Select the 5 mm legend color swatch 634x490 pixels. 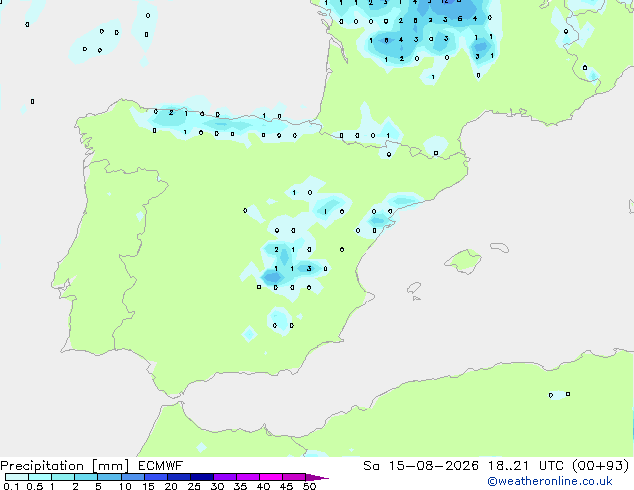[x=109, y=477]
